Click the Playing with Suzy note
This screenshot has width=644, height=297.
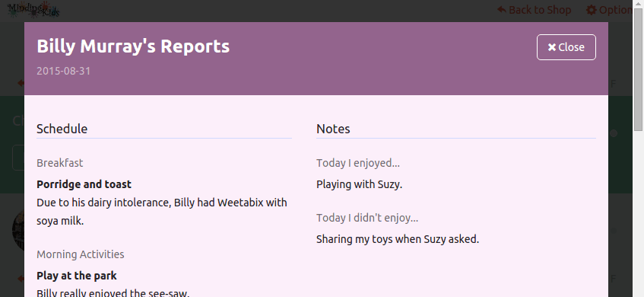(x=359, y=184)
